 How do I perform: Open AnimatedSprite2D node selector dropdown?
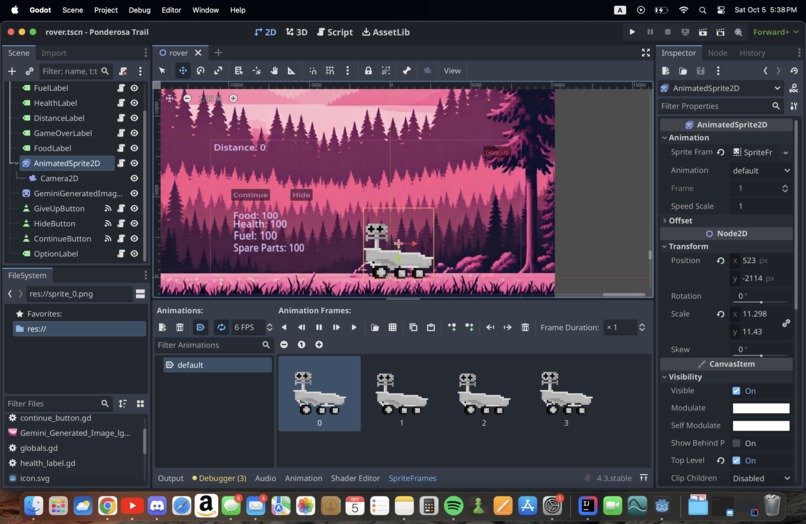coord(721,88)
